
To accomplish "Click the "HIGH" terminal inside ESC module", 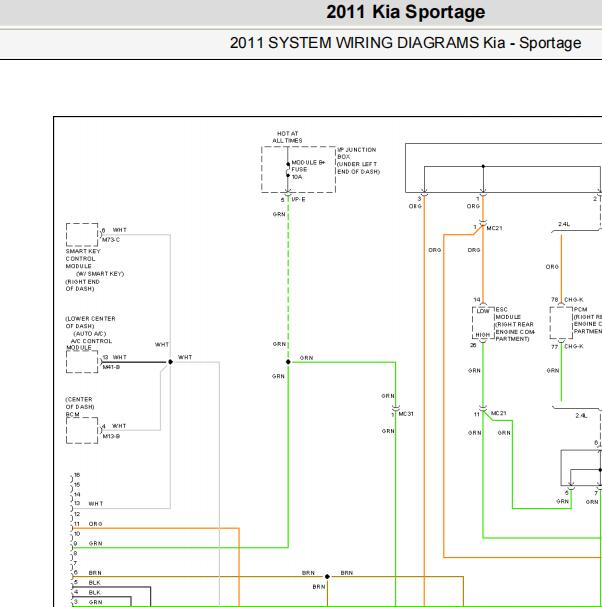I will pyautogui.click(x=483, y=335).
